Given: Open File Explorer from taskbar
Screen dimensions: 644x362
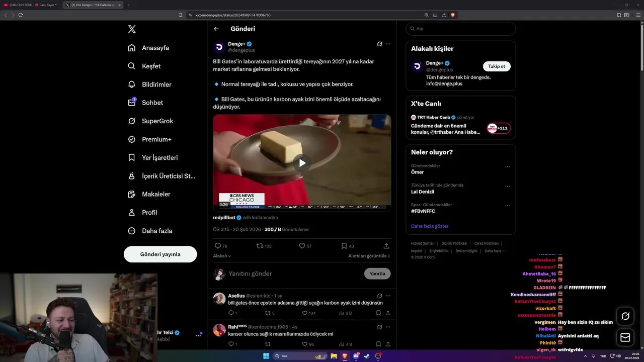Looking at the screenshot, I should point(334,356).
